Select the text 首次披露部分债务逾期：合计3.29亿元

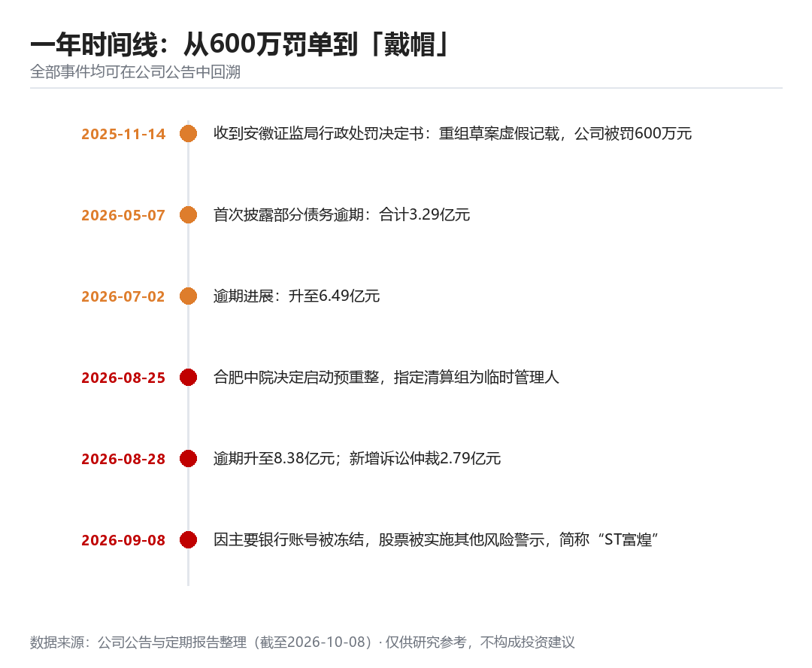[342, 215]
